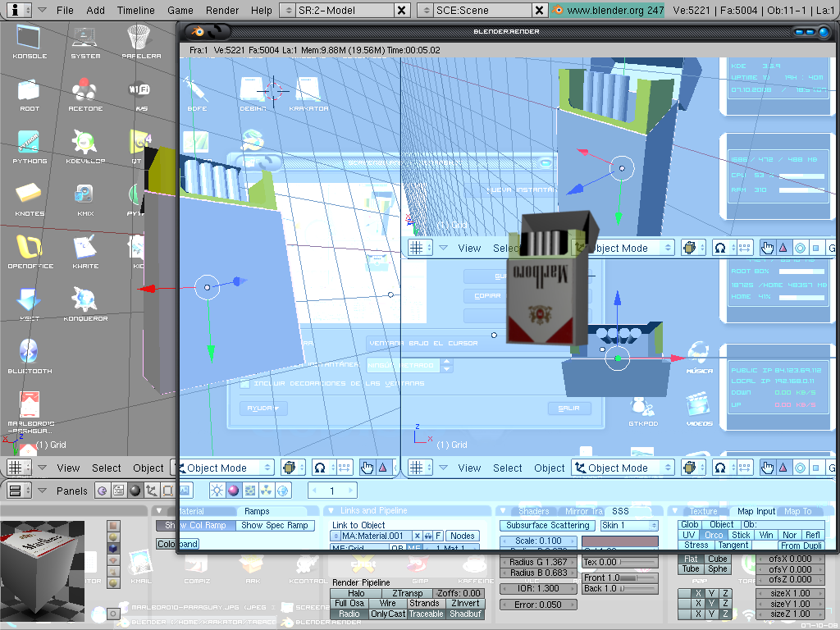Set material preview to plane type
Image resolution: width=840 pixels, height=630 pixels.
(x=113, y=526)
